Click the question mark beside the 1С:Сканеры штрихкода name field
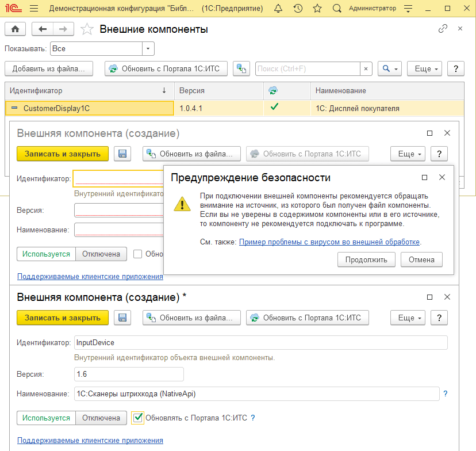 (x=446, y=393)
